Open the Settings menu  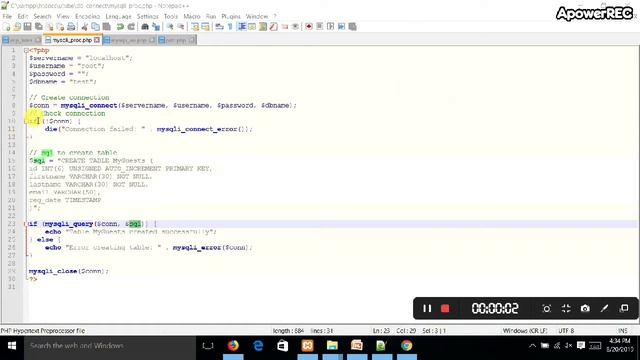(x=147, y=16)
